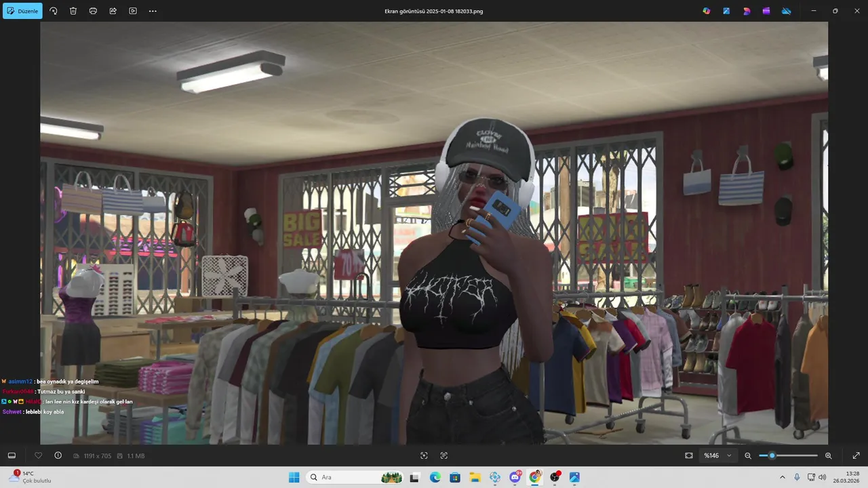This screenshot has width=868, height=488.
Task: Open Microsoft Store from the taskbar
Action: point(455,477)
